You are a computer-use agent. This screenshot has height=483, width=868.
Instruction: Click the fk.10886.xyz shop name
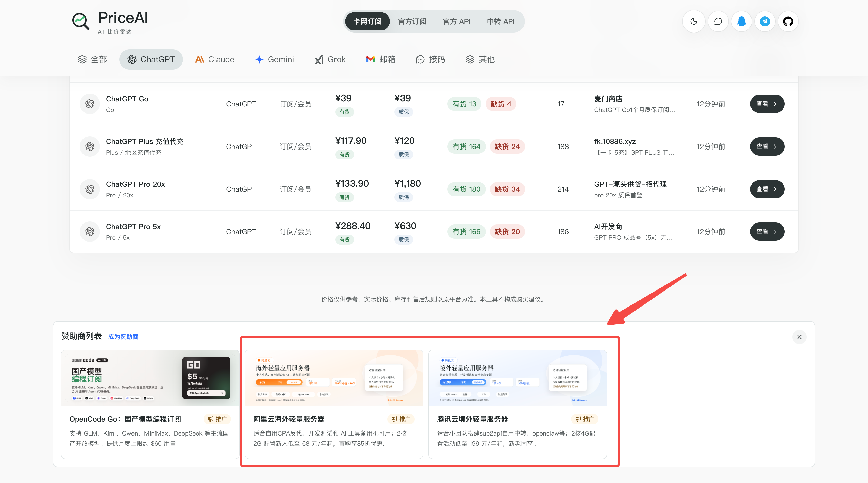click(x=615, y=141)
